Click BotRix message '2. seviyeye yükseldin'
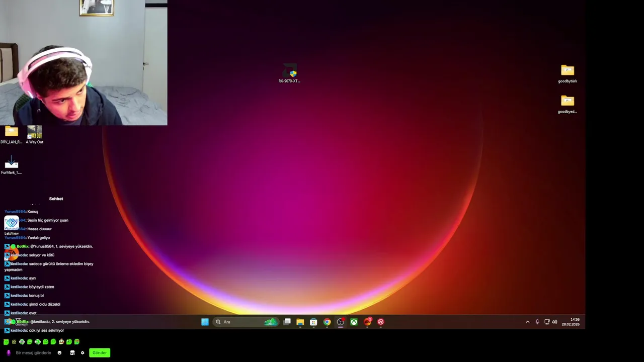644x362 pixels. tap(47, 322)
